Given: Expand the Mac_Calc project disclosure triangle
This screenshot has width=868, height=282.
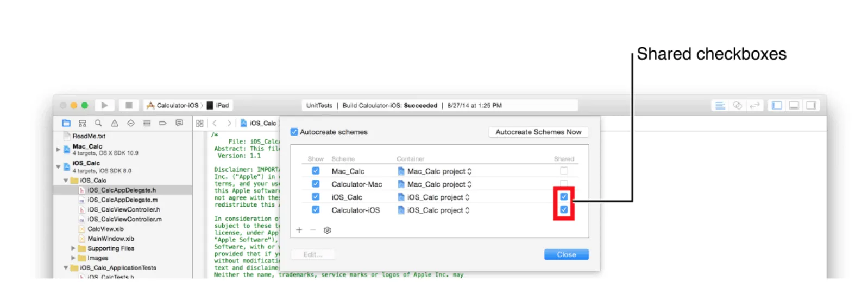Looking at the screenshot, I should [x=58, y=149].
